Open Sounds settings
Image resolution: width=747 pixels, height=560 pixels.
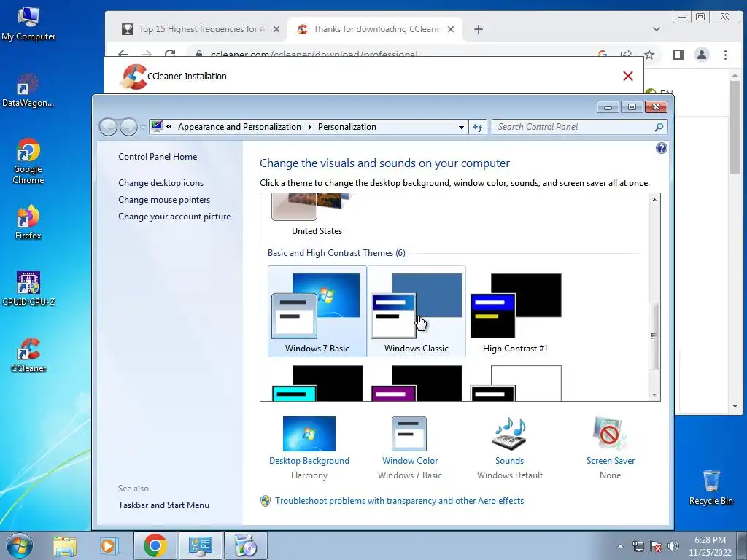click(509, 448)
